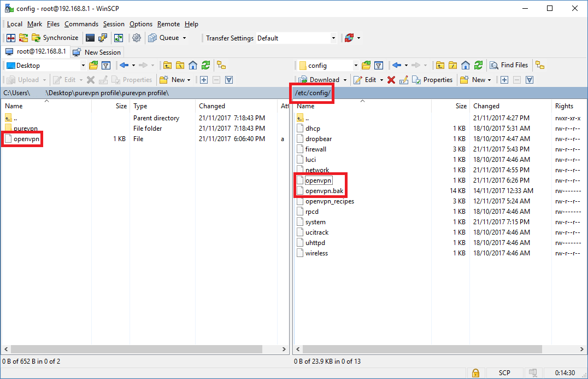Screen dimensions: 588x379
Task: Click the Download button
Action: pyautogui.click(x=319, y=80)
